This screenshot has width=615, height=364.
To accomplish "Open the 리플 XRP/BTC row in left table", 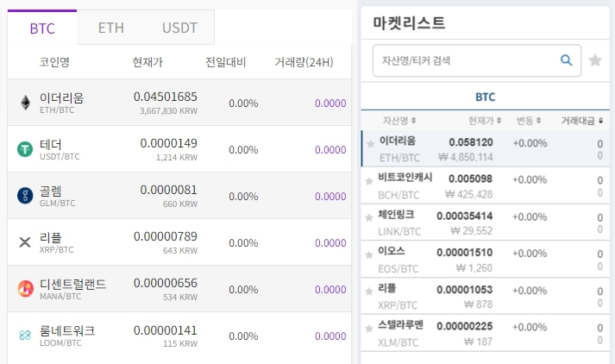I will [179, 242].
